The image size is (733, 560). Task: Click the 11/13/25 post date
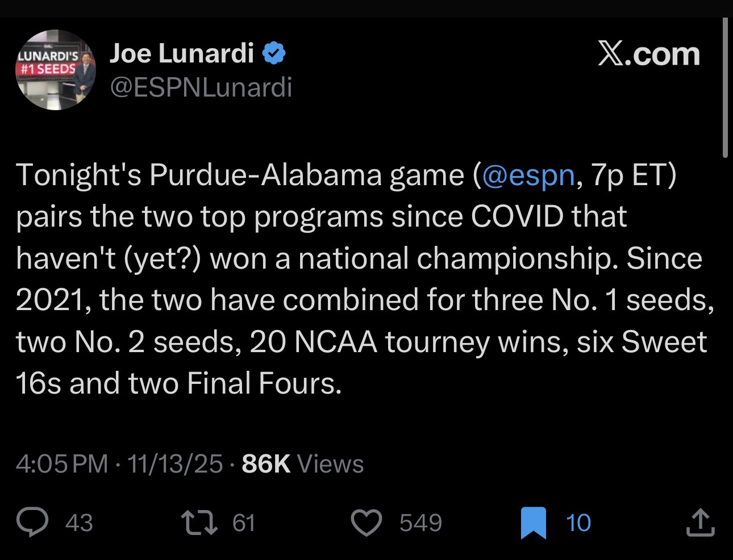point(175,464)
